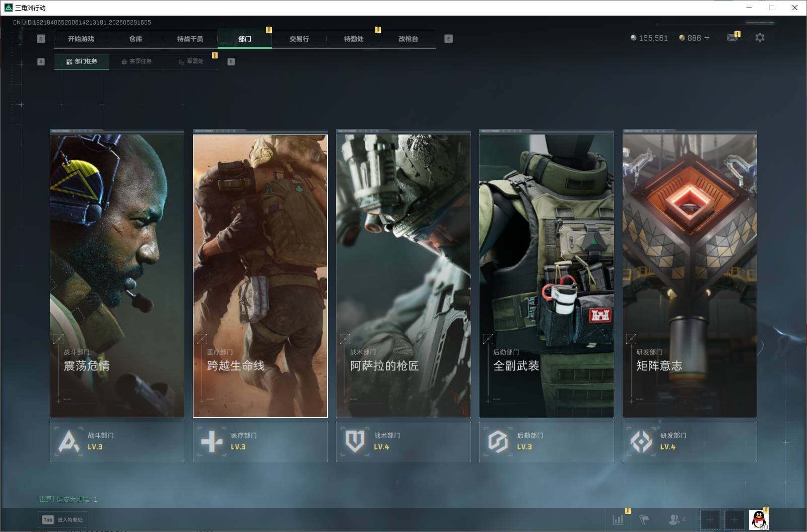Click the 战斗部门 LV.3 button
This screenshot has width=807, height=532.
[117, 441]
